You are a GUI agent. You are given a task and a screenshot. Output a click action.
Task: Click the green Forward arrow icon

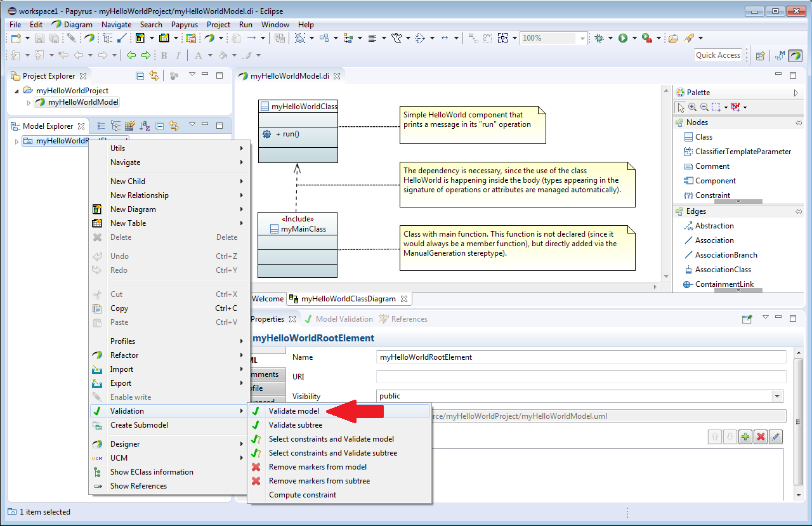click(x=146, y=55)
